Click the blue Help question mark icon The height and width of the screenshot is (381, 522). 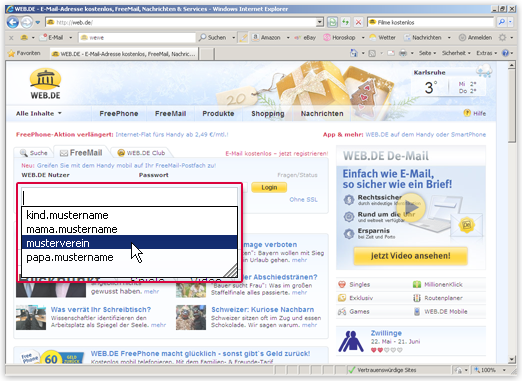pos(505,53)
